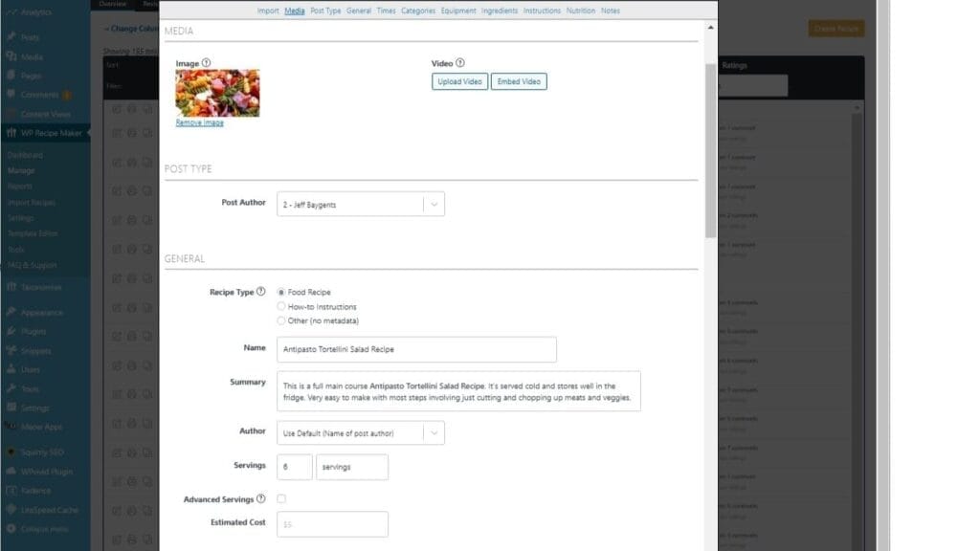Click the Embed Video button
Screen dimensions: 980x551
click(519, 81)
